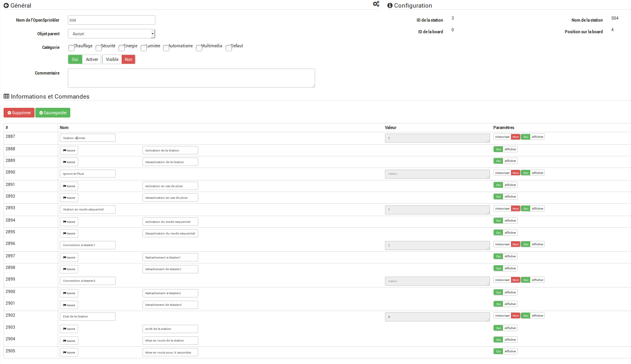
Task: Edit the Mise en route pour X secondes field
Action: point(170,352)
